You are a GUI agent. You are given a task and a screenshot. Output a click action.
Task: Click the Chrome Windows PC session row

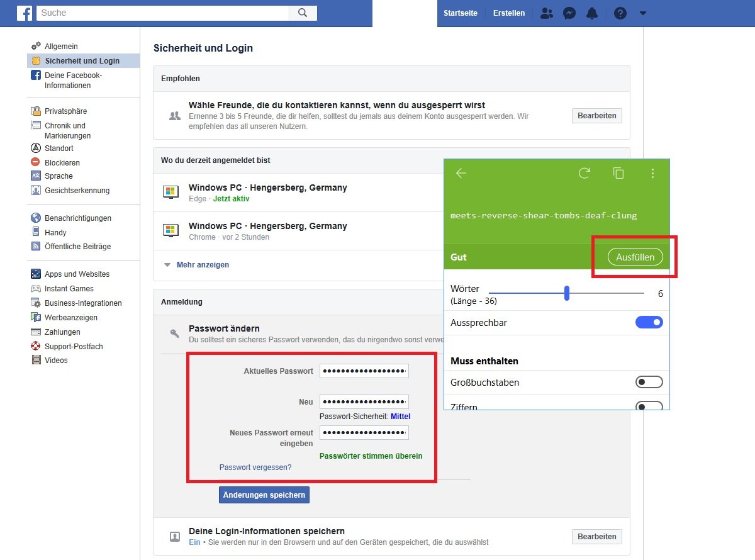pyautogui.click(x=298, y=231)
